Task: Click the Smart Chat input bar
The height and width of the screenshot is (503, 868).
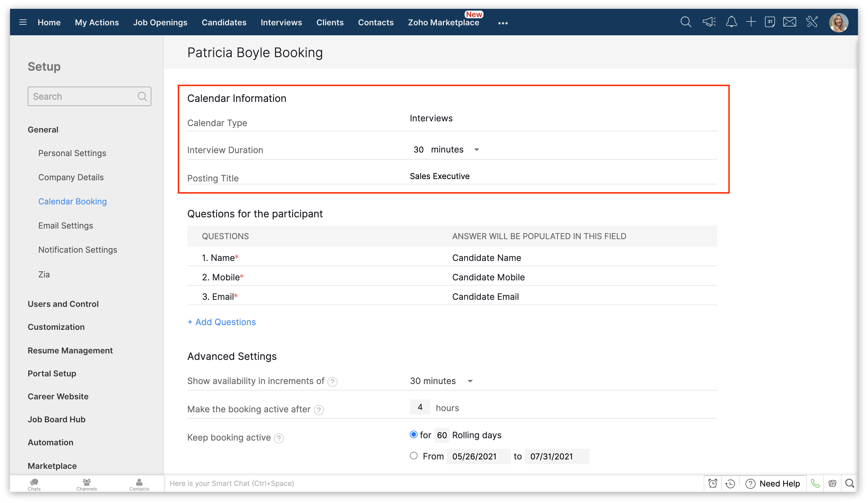Action: coord(434,483)
